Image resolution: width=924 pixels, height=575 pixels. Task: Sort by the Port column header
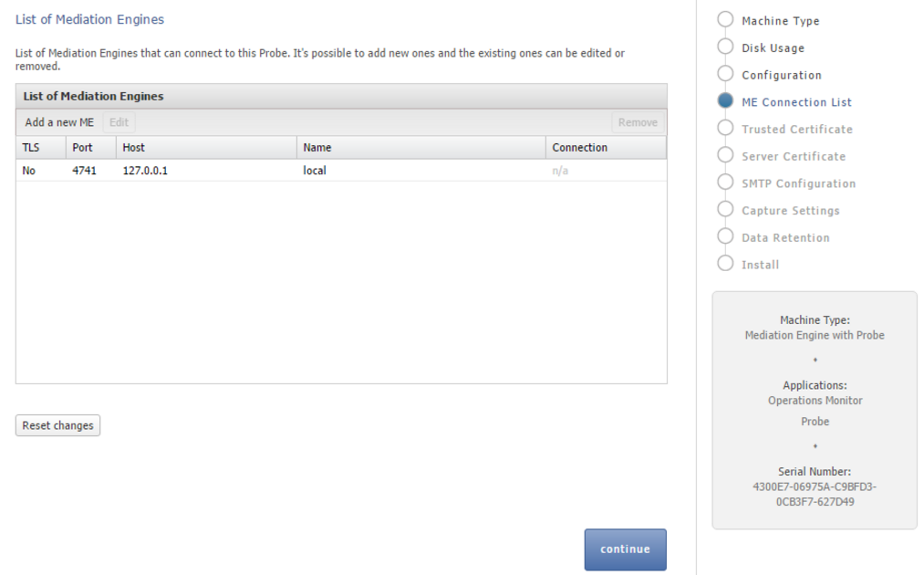coord(90,148)
